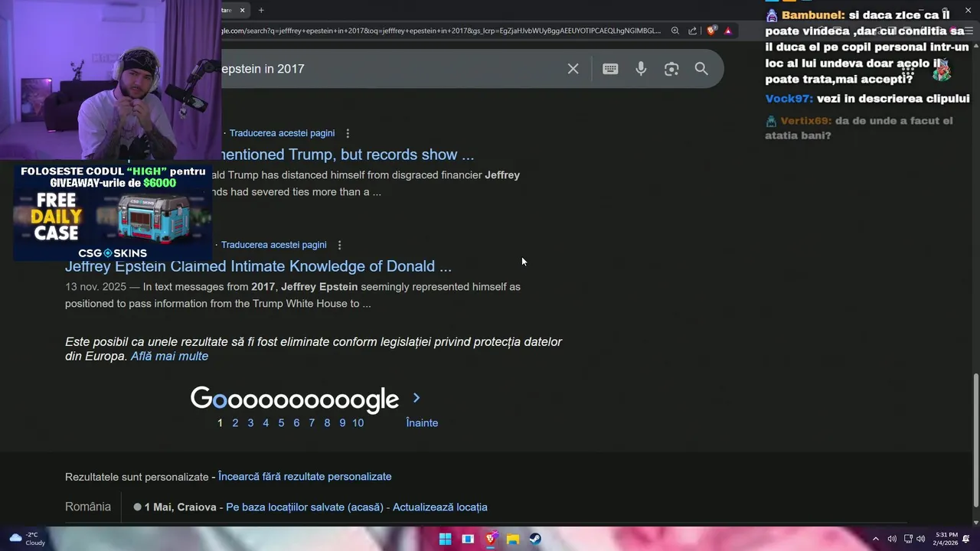Click 'Pe baza locațiilor salvate (acasă)' link
Screen dimensions: 980x551
[305, 507]
